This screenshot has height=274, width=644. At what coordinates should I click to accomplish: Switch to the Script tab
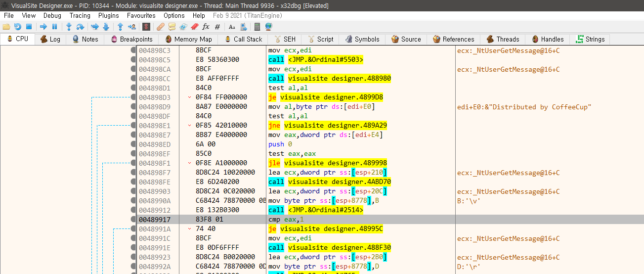tap(320, 39)
